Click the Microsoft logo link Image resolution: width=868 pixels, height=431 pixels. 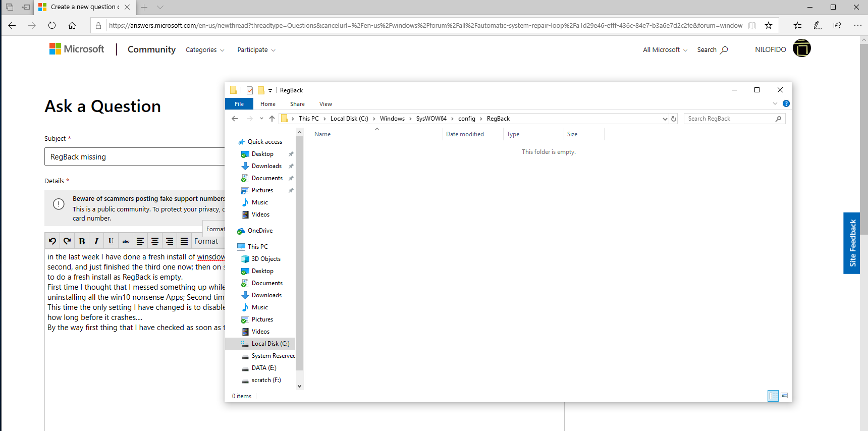point(77,49)
